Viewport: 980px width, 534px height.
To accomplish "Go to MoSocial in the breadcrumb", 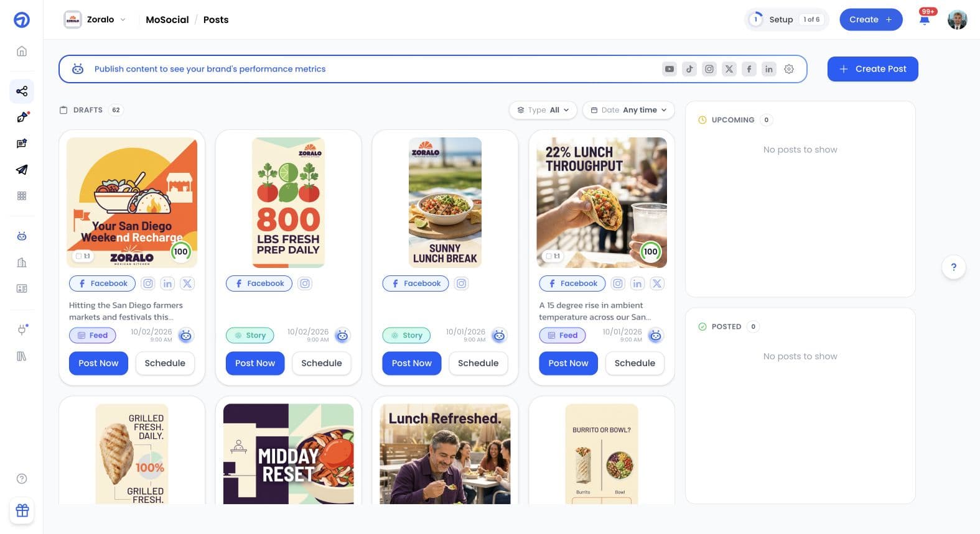I will click(167, 20).
